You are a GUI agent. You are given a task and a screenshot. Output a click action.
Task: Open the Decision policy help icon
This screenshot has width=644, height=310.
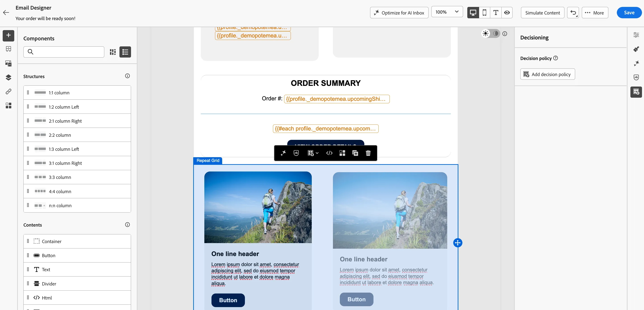pos(556,58)
